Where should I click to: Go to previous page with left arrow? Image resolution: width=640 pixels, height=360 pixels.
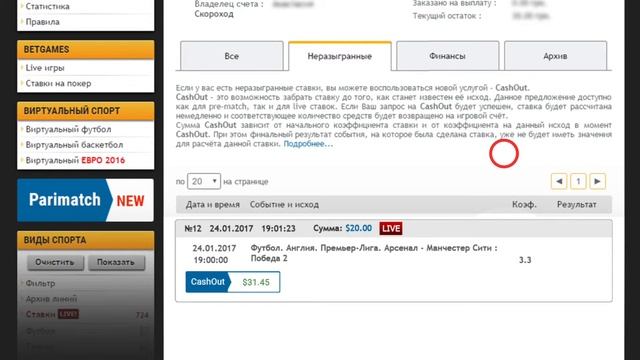(559, 181)
